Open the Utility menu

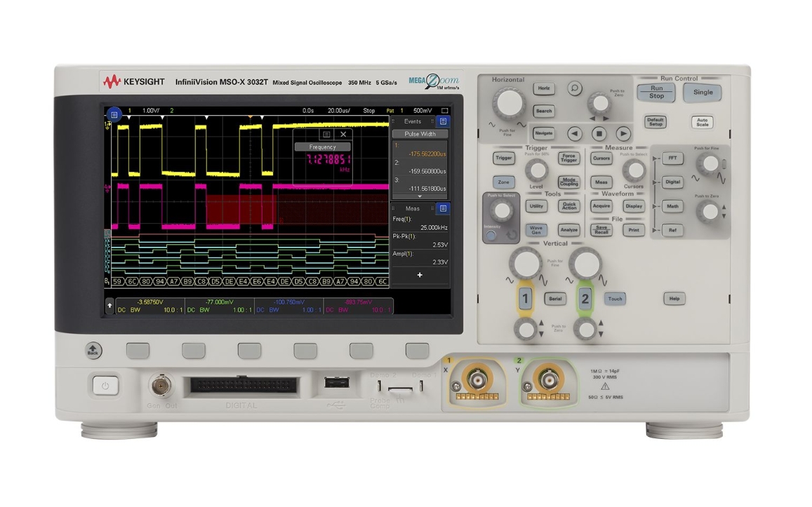(x=537, y=206)
